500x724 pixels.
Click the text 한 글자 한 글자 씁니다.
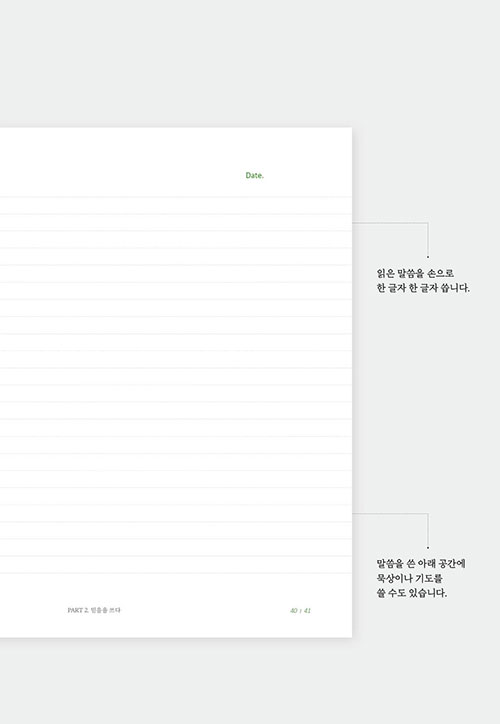click(423, 288)
